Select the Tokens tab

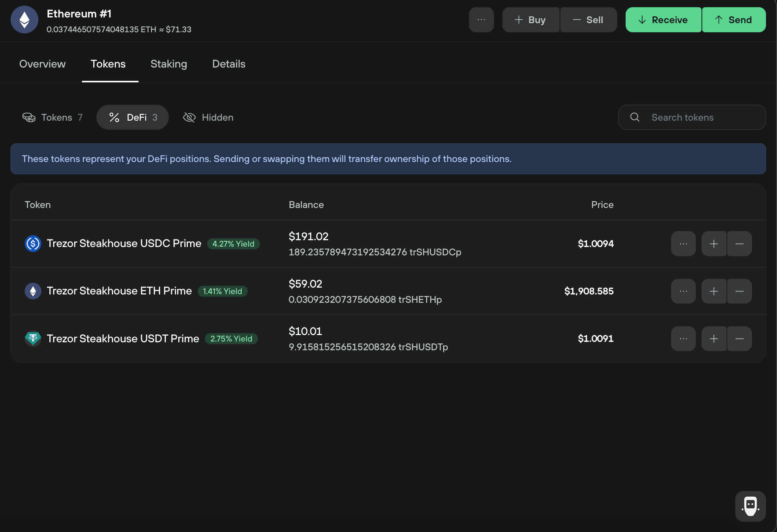(x=108, y=64)
